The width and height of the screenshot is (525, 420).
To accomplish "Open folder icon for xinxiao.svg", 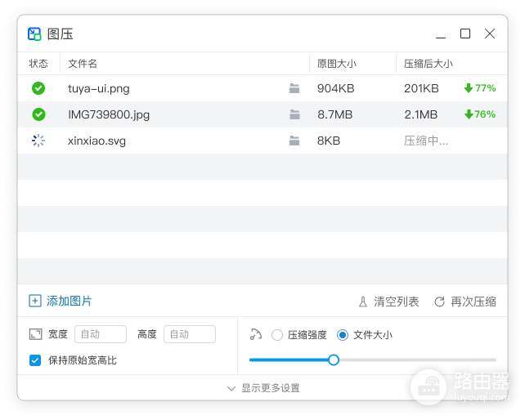I will 294,141.
